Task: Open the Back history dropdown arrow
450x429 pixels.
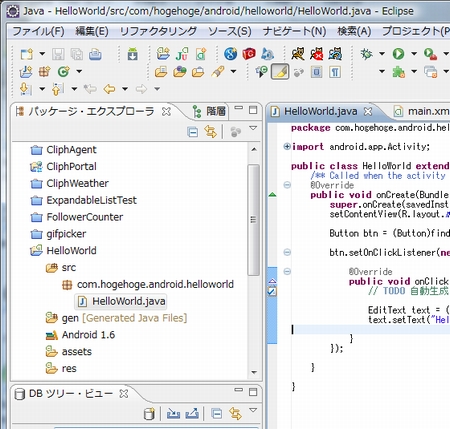Action: pos(125,89)
